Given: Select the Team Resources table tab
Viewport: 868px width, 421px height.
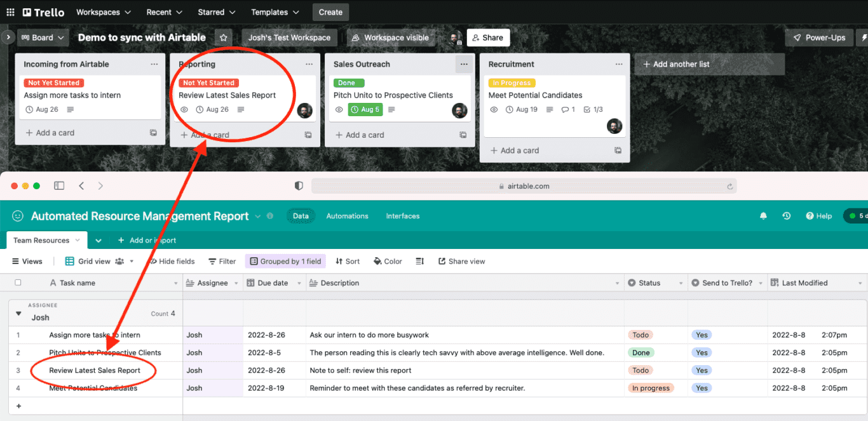Looking at the screenshot, I should (47, 241).
